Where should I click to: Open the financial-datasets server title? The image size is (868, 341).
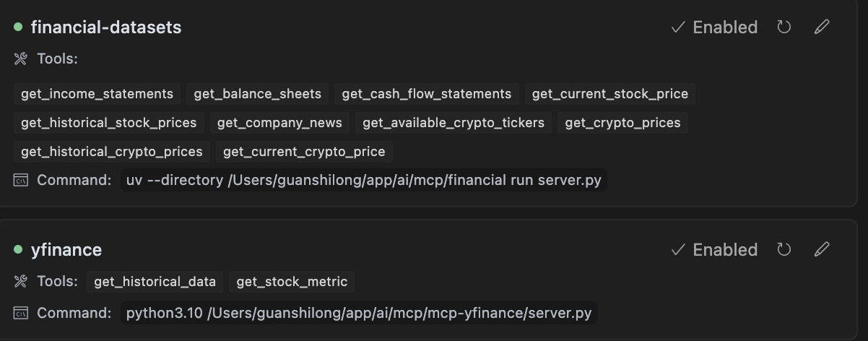click(105, 27)
